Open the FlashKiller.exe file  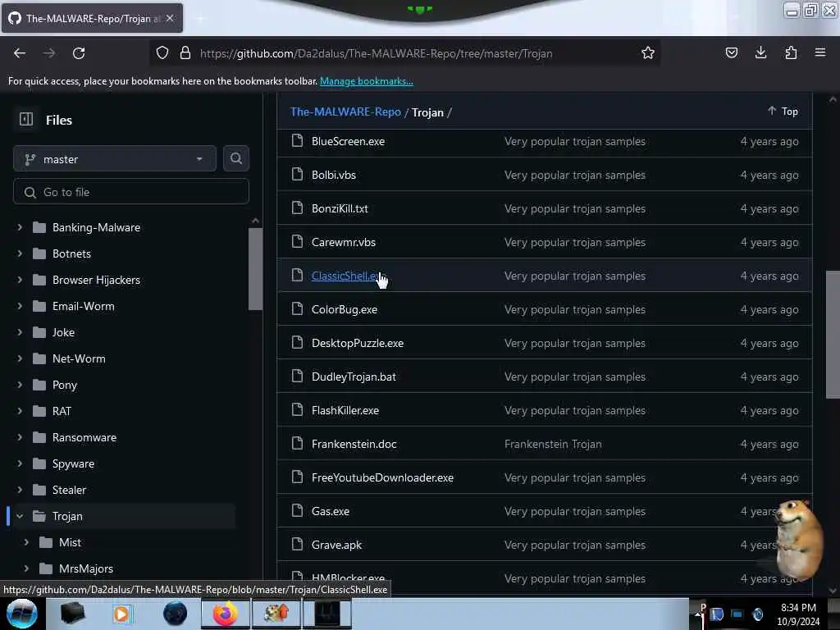pos(345,410)
